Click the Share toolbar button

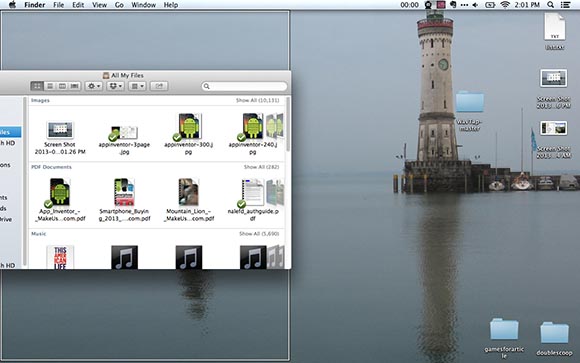(159, 86)
